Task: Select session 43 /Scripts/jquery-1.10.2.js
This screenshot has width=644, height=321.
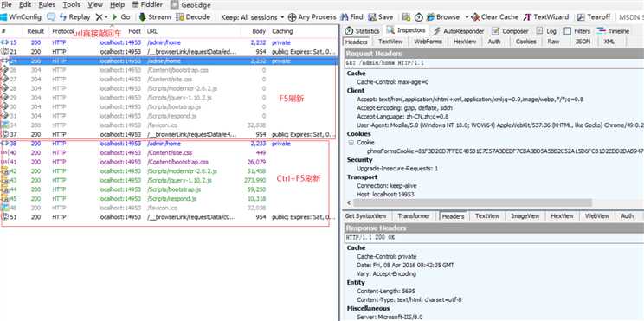Action: tap(169, 180)
